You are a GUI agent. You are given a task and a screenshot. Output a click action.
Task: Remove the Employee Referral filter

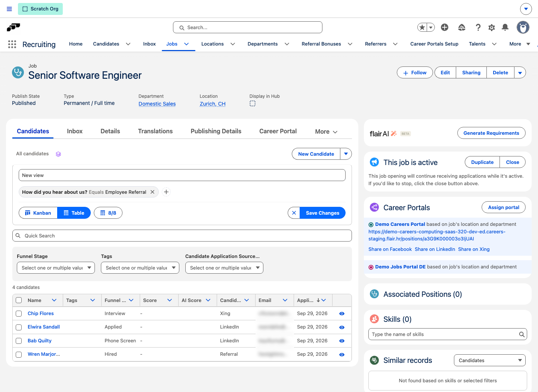[x=152, y=192]
